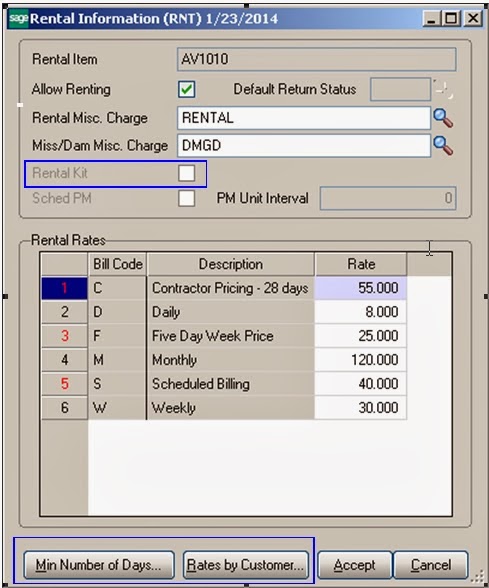The height and width of the screenshot is (588, 489).
Task: Click the Rental Misc. Charge field RENTAL
Action: [x=304, y=118]
